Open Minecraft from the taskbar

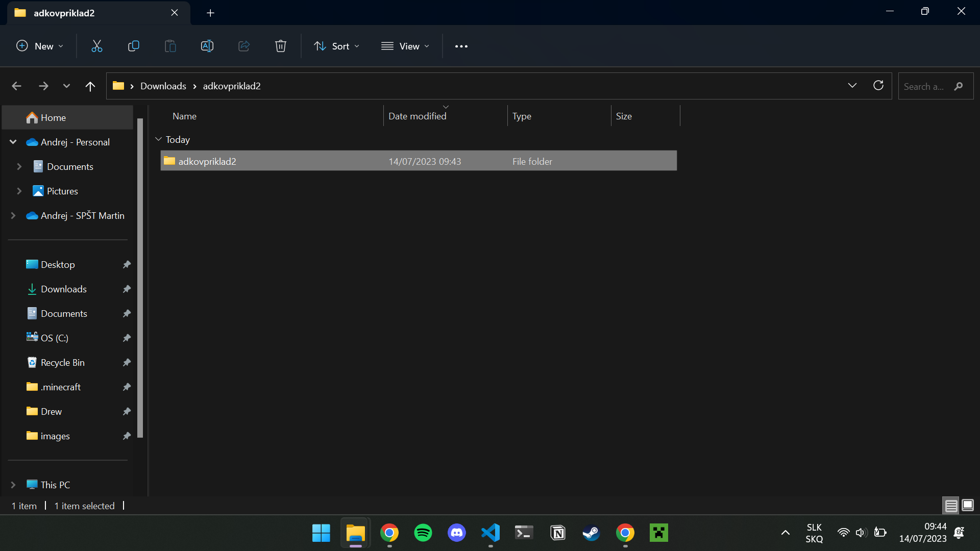coord(659,533)
